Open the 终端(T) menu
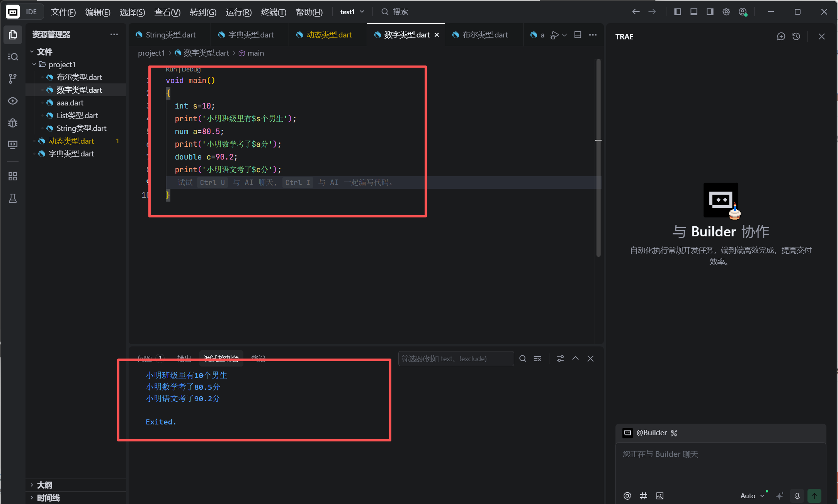Viewport: 838px width, 504px height. [x=273, y=12]
